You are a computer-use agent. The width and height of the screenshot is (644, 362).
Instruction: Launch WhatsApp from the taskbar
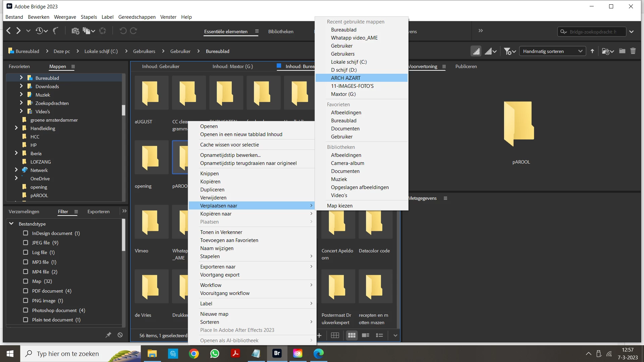tap(215, 354)
